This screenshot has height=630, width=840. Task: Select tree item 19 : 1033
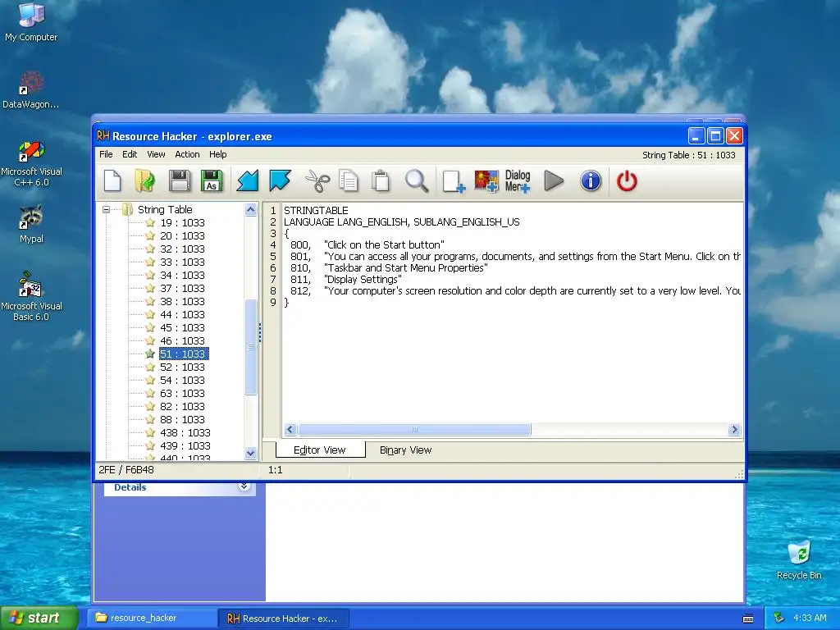tap(182, 223)
